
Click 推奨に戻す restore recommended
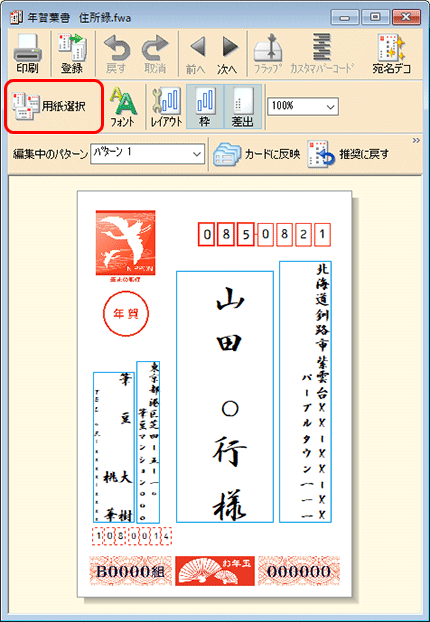[x=349, y=154]
